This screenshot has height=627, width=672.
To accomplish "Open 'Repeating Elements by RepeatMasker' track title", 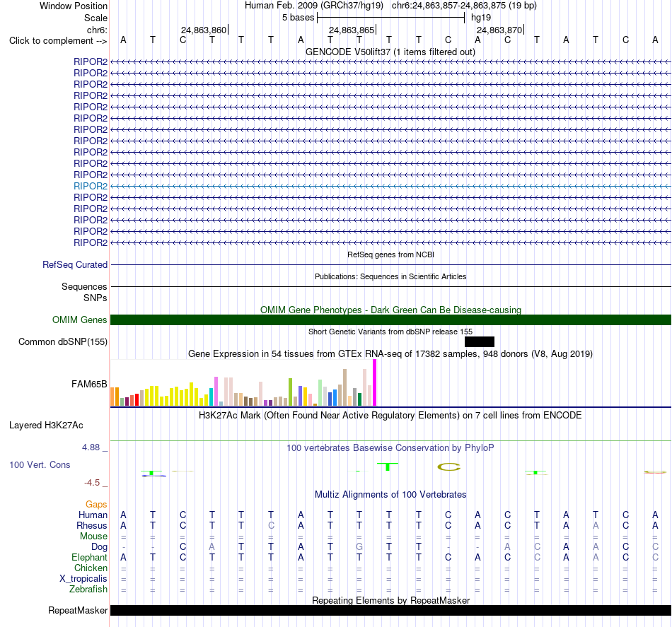I will coord(390,600).
